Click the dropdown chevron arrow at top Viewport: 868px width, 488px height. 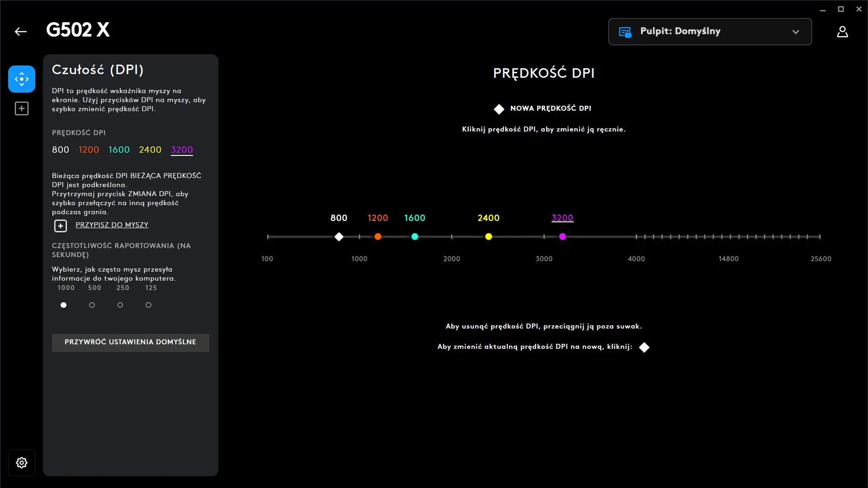pos(796,32)
